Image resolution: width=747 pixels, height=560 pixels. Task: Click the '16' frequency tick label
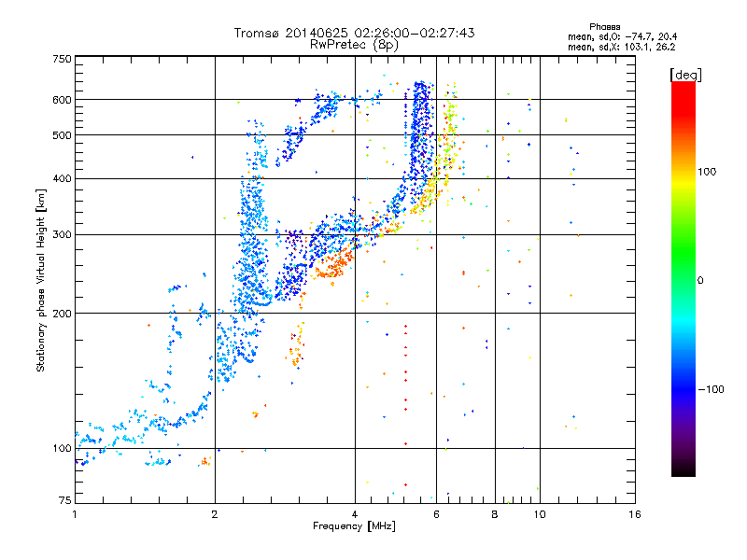pyautogui.click(x=635, y=514)
